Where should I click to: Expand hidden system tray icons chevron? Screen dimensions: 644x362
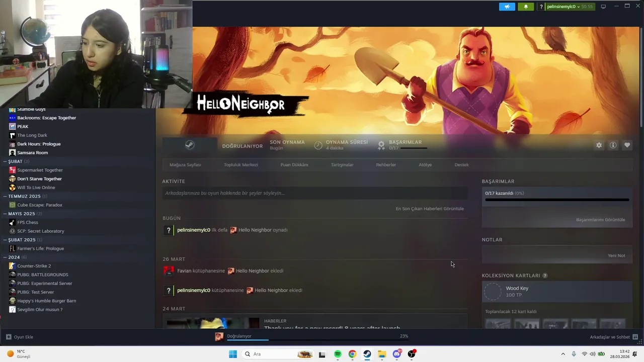coord(563,354)
